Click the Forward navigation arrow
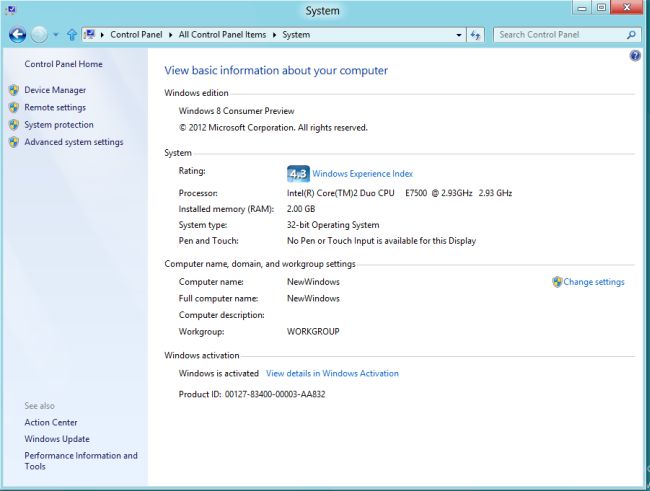The width and height of the screenshot is (650, 491). (39, 35)
